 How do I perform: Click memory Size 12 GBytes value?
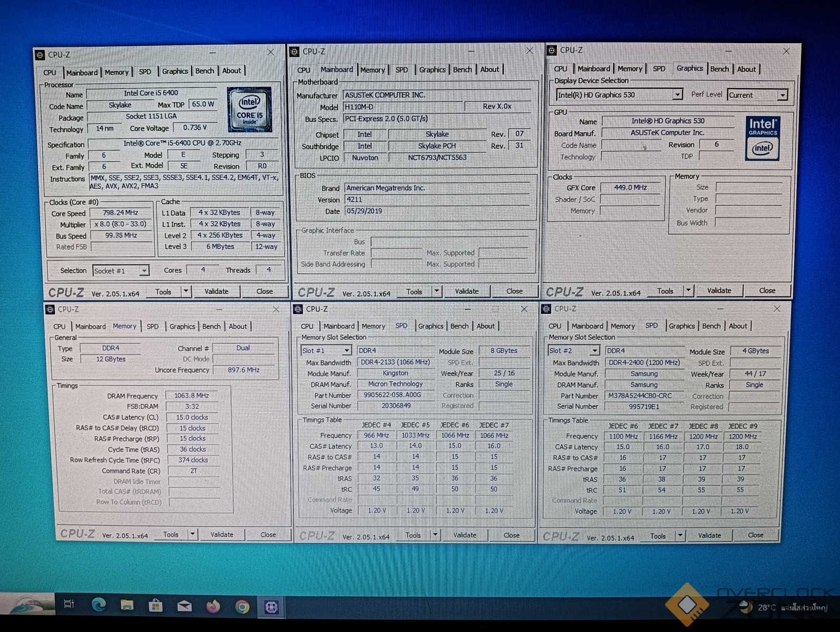tap(111, 359)
